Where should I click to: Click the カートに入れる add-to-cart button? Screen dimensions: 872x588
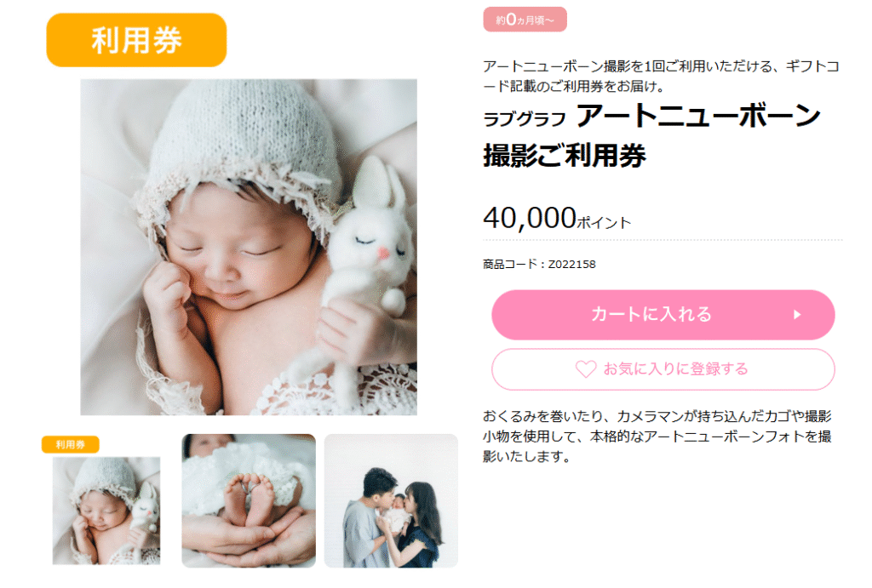(x=663, y=315)
